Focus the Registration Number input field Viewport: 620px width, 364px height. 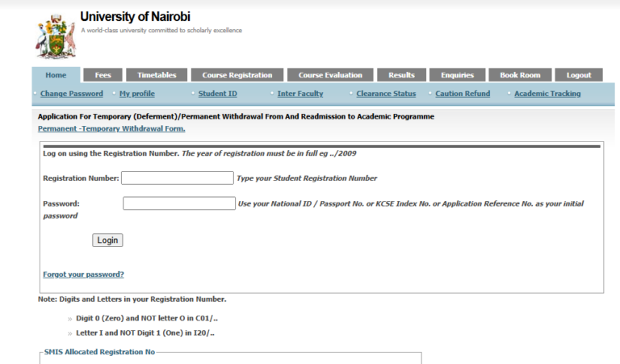[177, 178]
